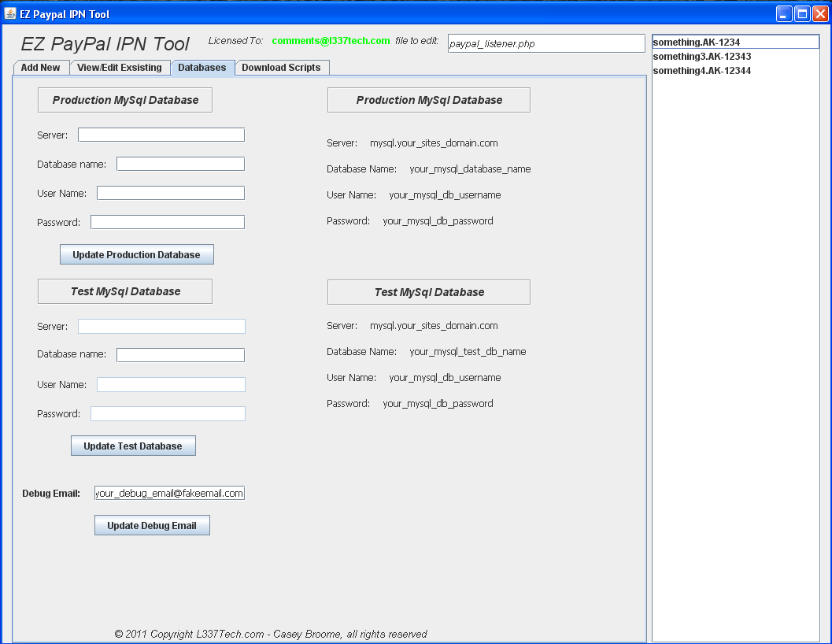The image size is (832, 644).
Task: Close the EZ Paypal IPN Tool window
Action: pyautogui.click(x=820, y=14)
